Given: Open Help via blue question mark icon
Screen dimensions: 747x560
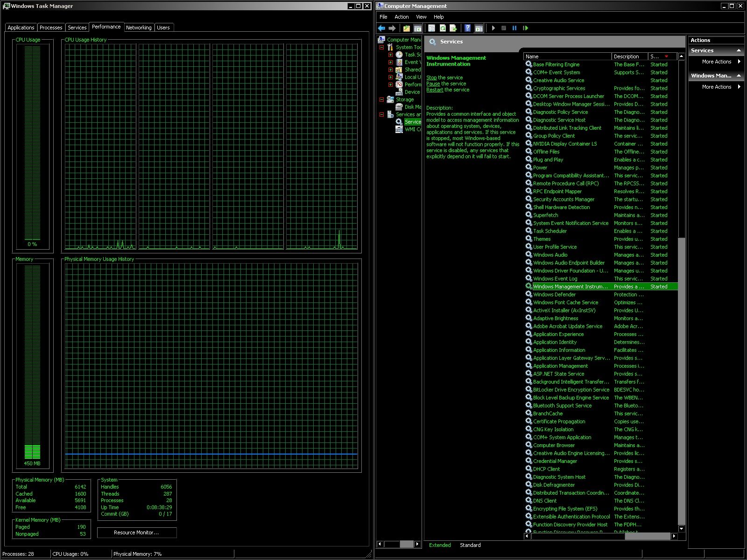Looking at the screenshot, I should tap(467, 28).
